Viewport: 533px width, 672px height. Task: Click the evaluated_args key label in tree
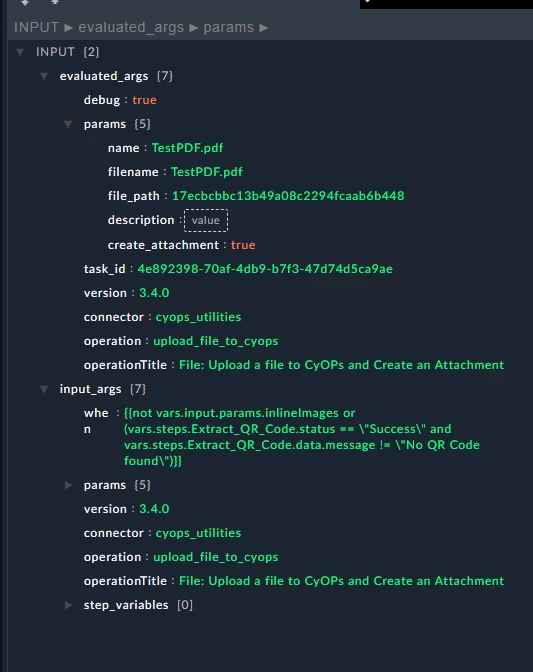click(104, 76)
